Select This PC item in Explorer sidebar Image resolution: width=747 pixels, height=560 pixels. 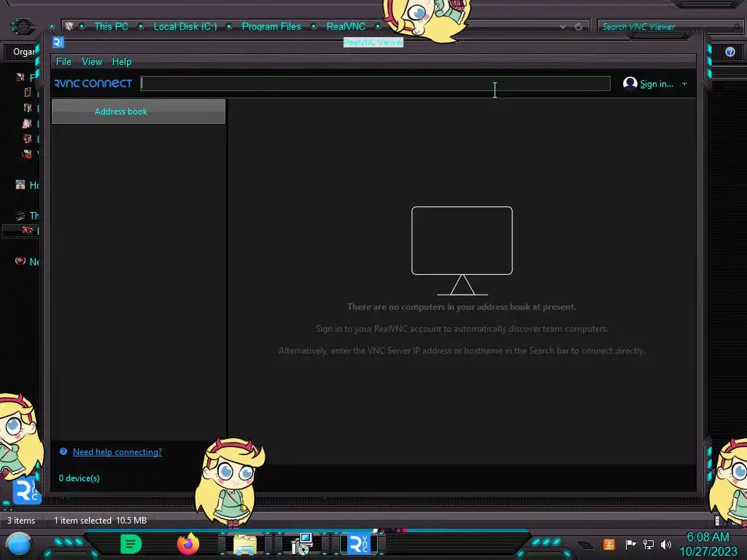pos(27,216)
